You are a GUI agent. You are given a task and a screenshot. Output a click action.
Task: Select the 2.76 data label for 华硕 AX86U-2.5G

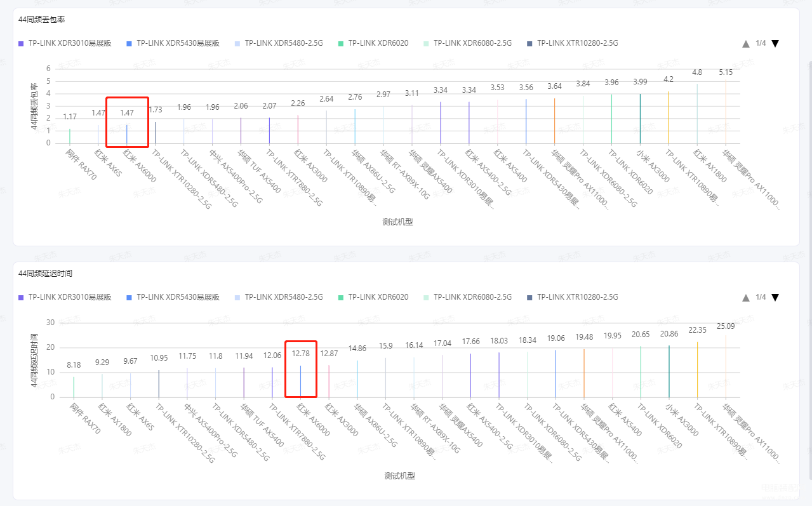point(355,97)
